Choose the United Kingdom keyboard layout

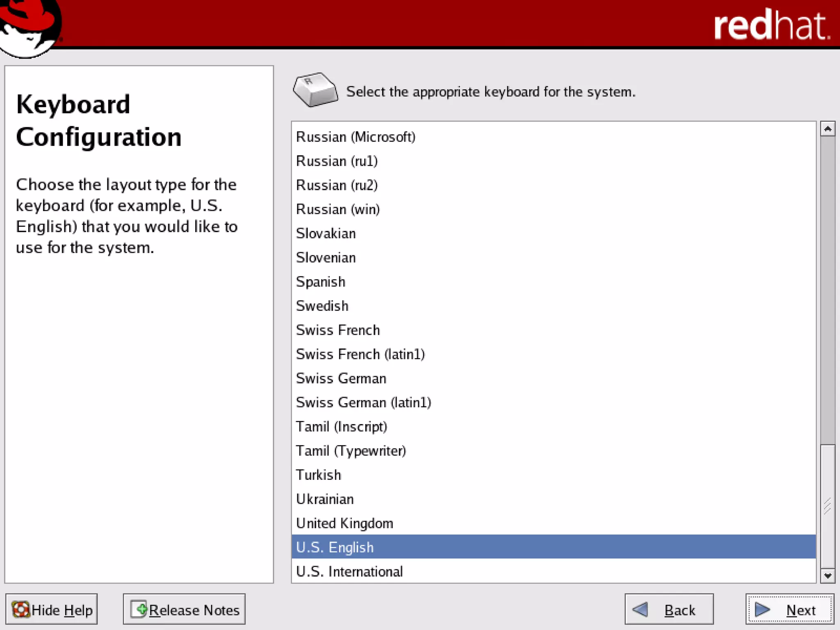(x=345, y=523)
